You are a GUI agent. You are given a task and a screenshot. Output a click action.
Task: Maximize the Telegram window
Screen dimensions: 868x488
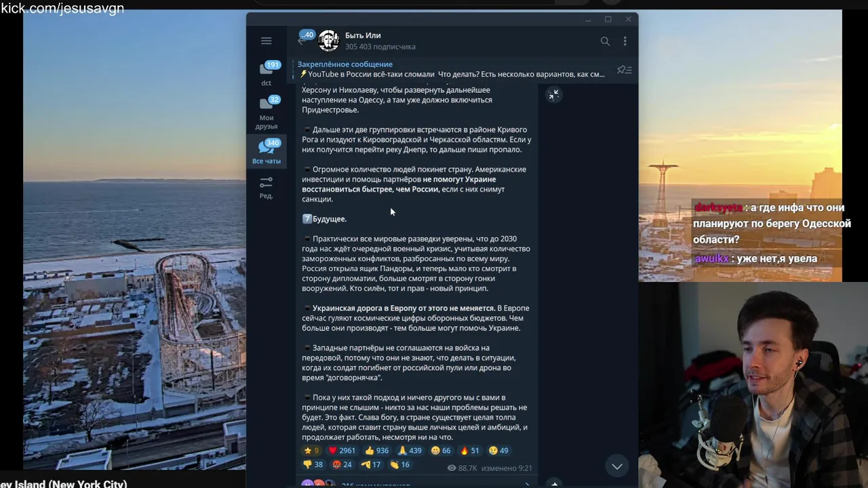pyautogui.click(x=608, y=19)
